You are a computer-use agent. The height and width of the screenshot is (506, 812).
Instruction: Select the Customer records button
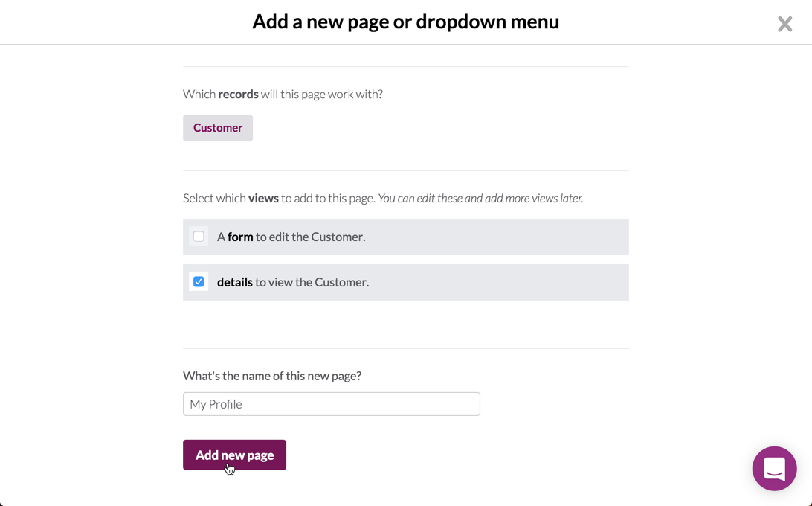click(x=217, y=128)
